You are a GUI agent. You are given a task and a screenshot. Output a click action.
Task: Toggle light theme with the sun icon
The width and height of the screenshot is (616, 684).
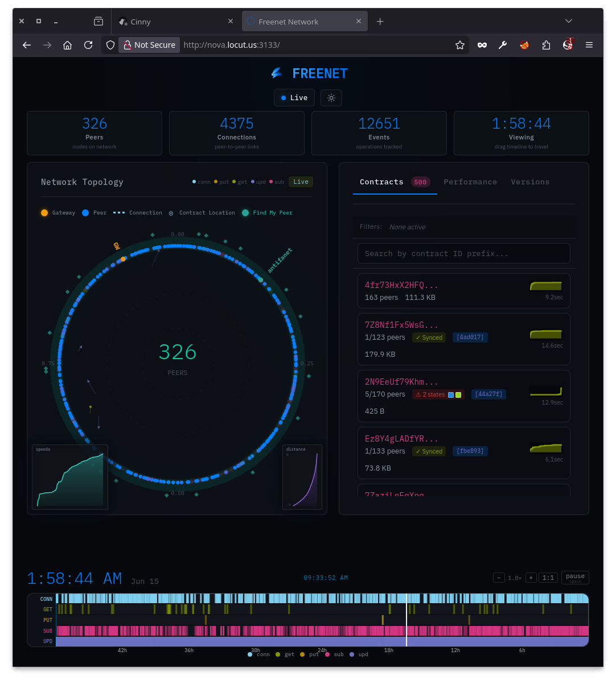[x=331, y=98]
